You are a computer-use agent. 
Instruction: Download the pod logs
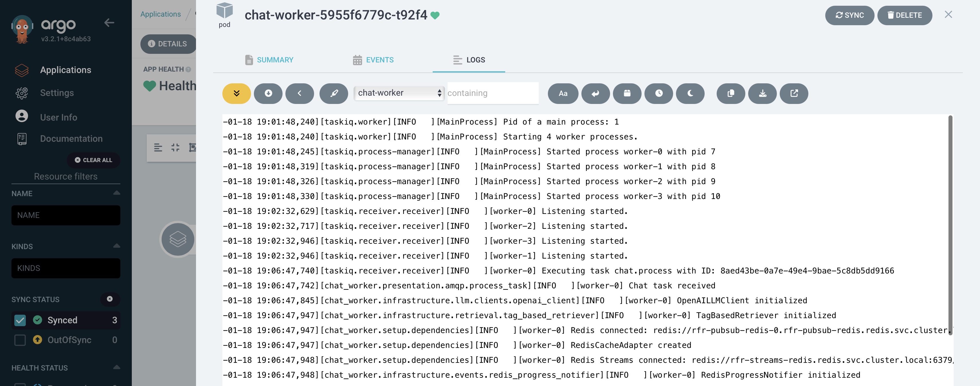click(x=763, y=94)
